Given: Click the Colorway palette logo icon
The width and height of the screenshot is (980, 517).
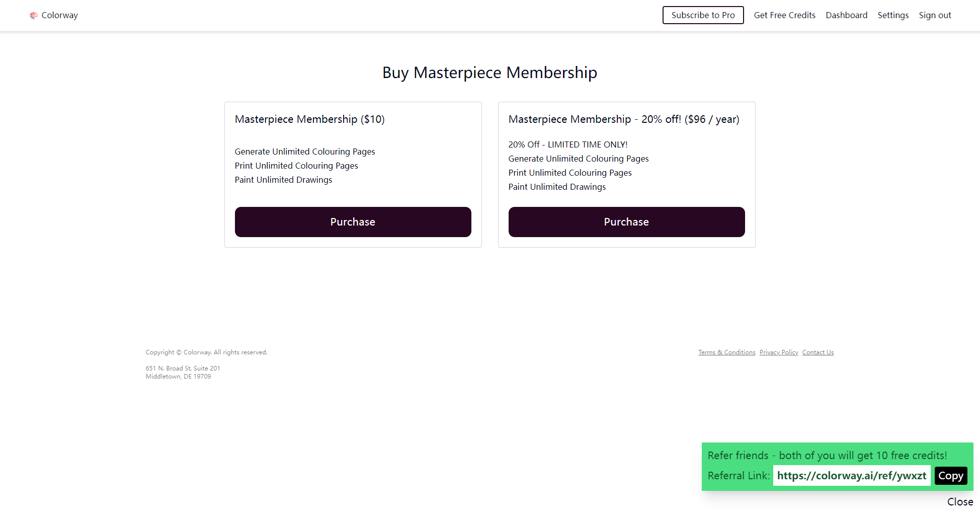Looking at the screenshot, I should tap(34, 16).
